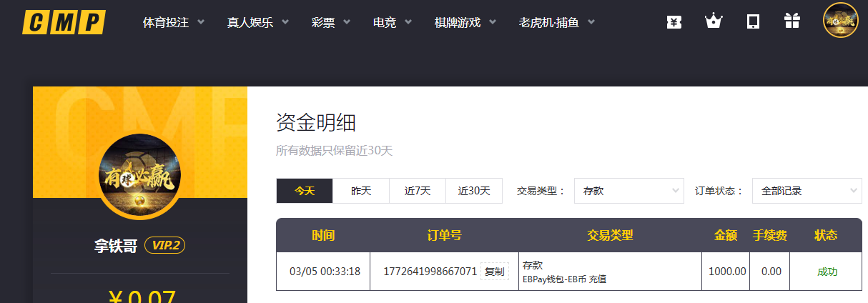Open 老虎机·捕鱼 menu
Viewport: 868px width, 303px height.
pos(549,22)
